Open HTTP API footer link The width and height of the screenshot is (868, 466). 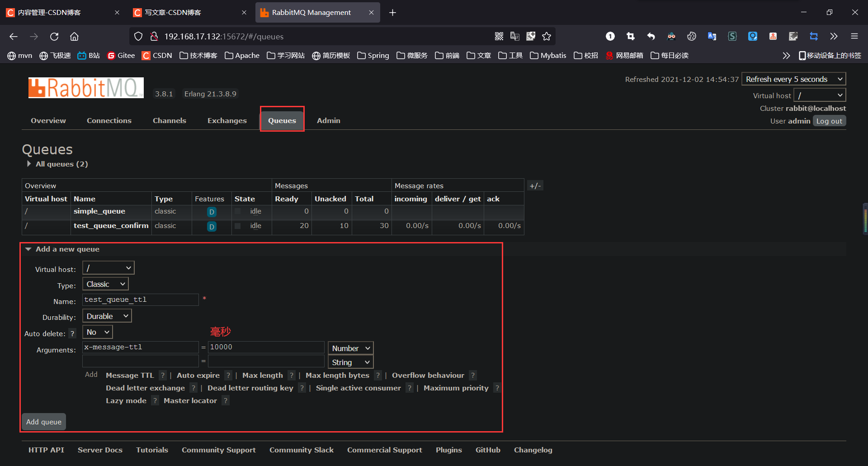click(46, 450)
